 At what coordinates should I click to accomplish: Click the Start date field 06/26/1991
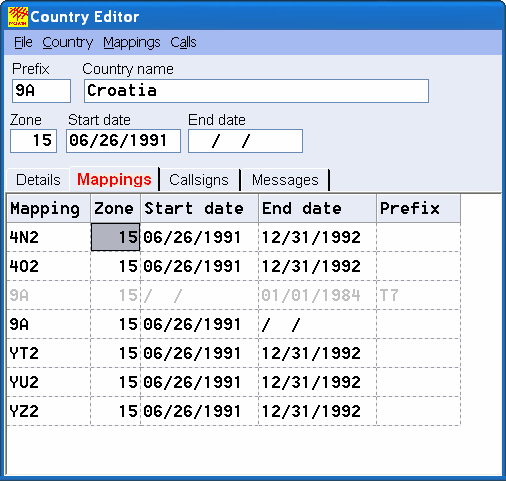tap(123, 141)
